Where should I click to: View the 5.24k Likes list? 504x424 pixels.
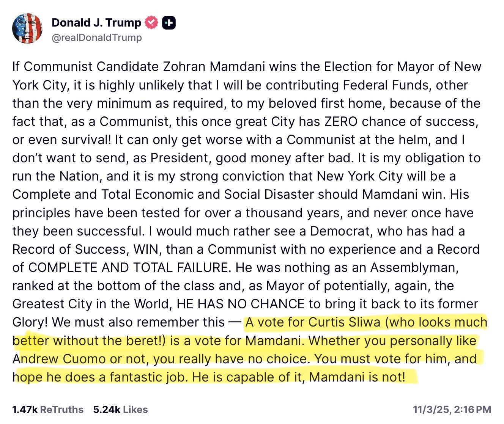(x=120, y=410)
